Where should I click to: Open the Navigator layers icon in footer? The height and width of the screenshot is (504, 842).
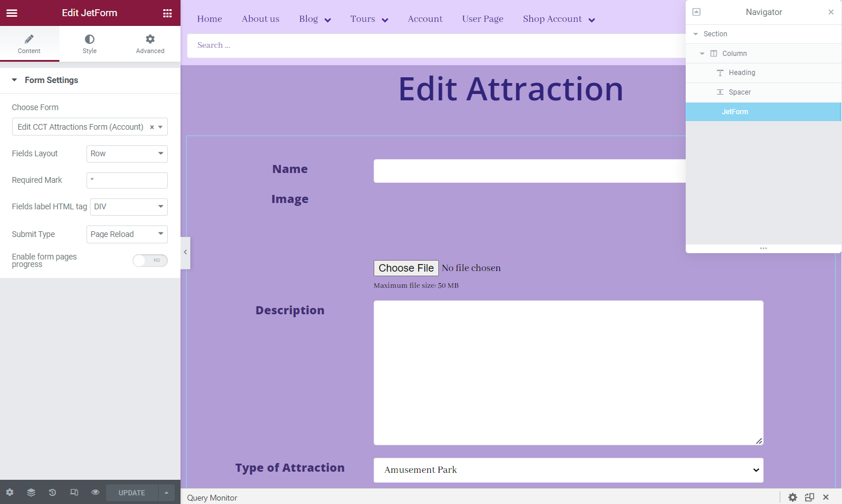click(x=31, y=492)
